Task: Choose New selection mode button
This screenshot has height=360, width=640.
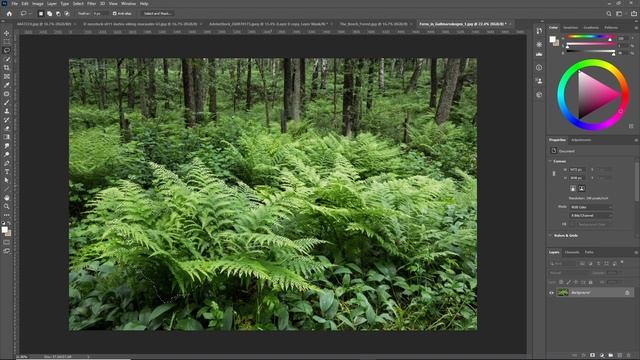Action: pyautogui.click(x=40, y=13)
